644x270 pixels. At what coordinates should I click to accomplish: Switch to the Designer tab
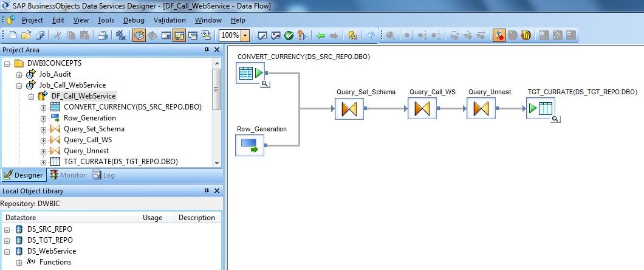point(23,175)
